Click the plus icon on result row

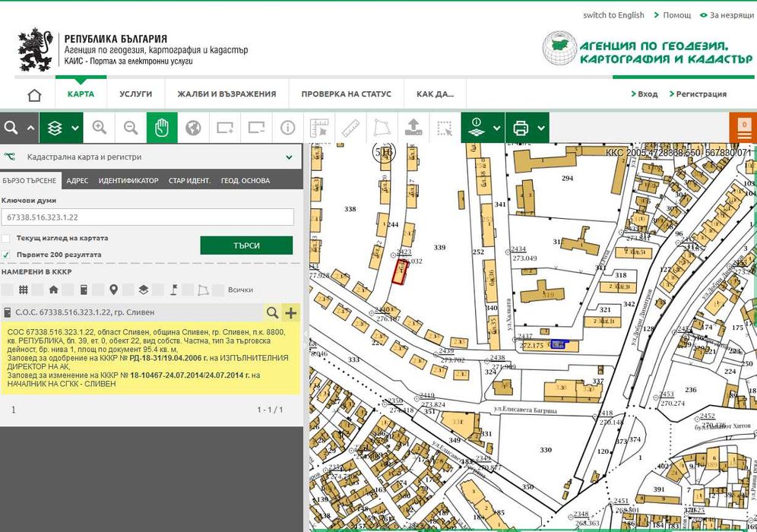click(291, 312)
